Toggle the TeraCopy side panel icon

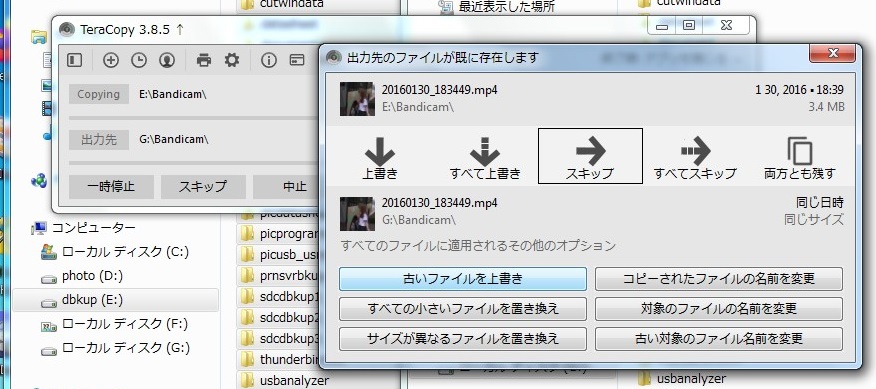[x=74, y=60]
